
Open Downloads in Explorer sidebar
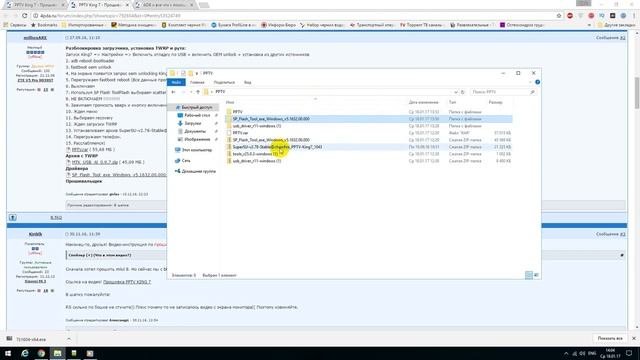[x=193, y=123]
